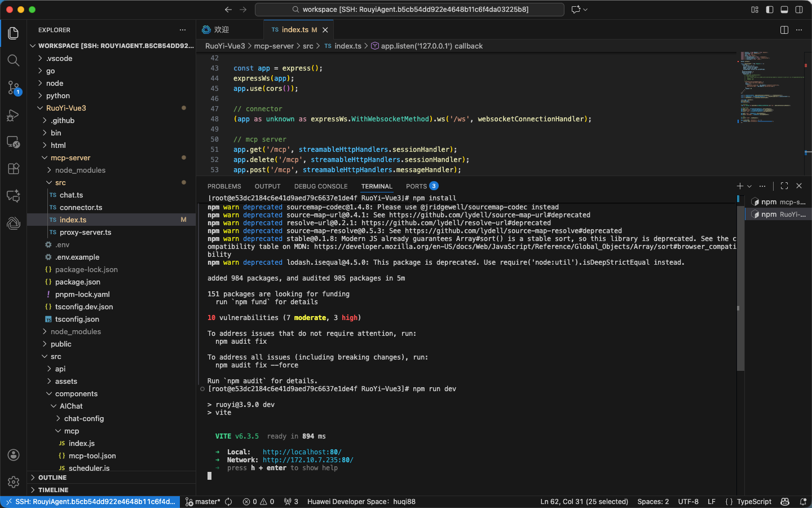
Task: Select the npm RuoYi-... terminal instance
Action: point(778,214)
